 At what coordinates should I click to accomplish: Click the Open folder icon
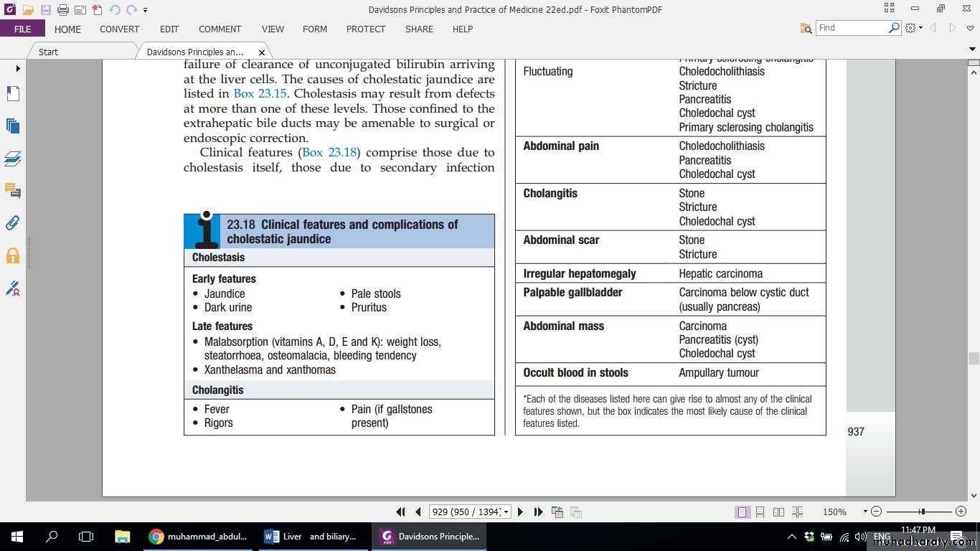click(x=28, y=10)
